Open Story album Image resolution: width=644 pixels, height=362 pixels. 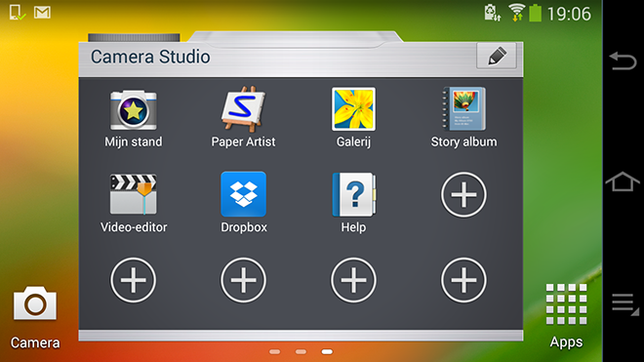[x=463, y=118]
